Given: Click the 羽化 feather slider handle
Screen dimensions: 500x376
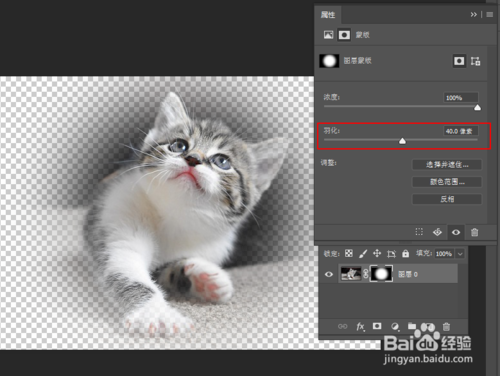Looking at the screenshot, I should click(x=402, y=141).
